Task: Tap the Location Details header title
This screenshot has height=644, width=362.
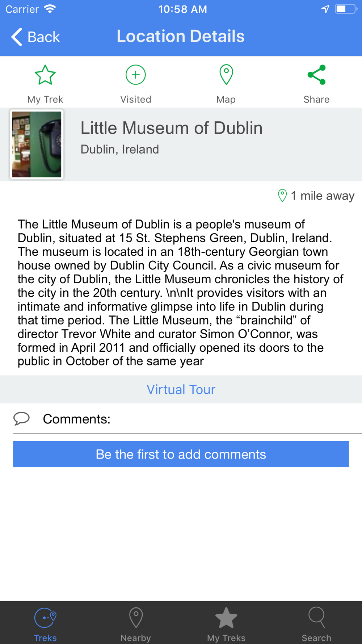Action: point(181,36)
